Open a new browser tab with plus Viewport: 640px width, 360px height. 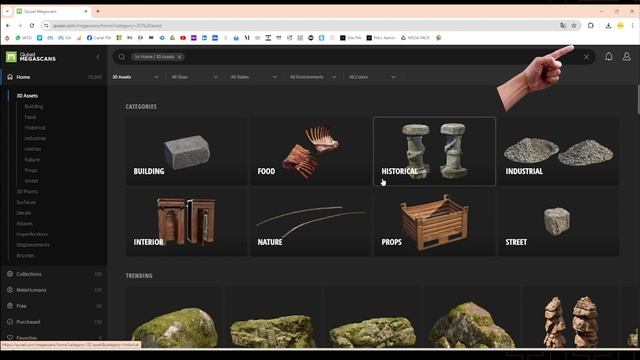98,11
